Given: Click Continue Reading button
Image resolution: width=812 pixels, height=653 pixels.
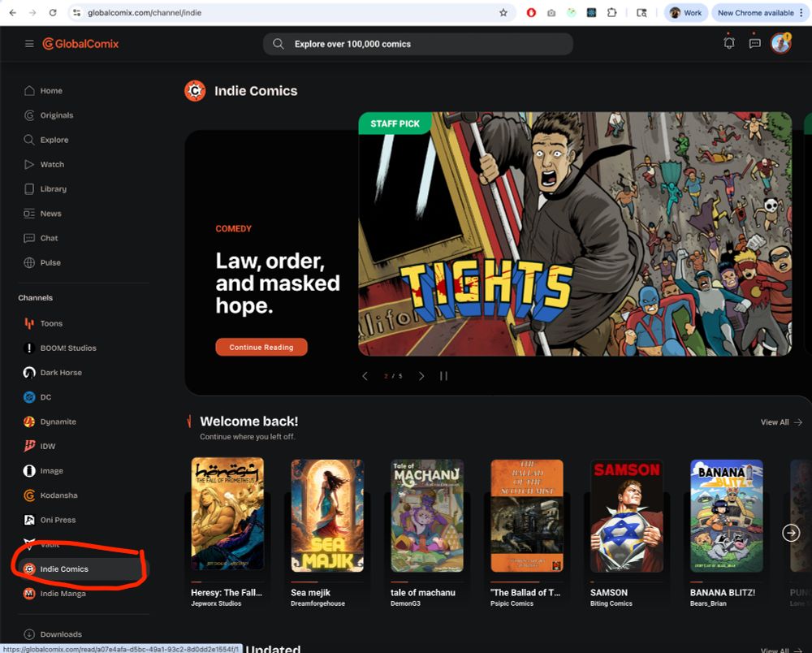Looking at the screenshot, I should (261, 347).
